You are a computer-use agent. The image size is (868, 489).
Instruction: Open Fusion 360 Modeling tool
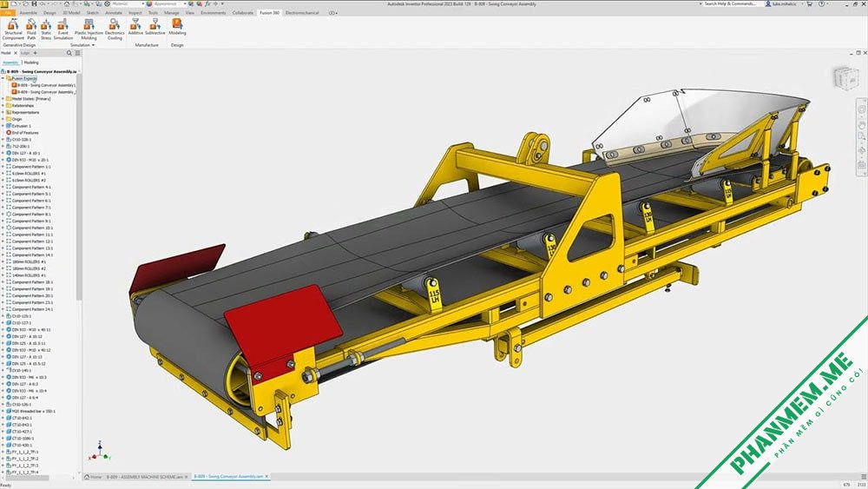coord(177,27)
